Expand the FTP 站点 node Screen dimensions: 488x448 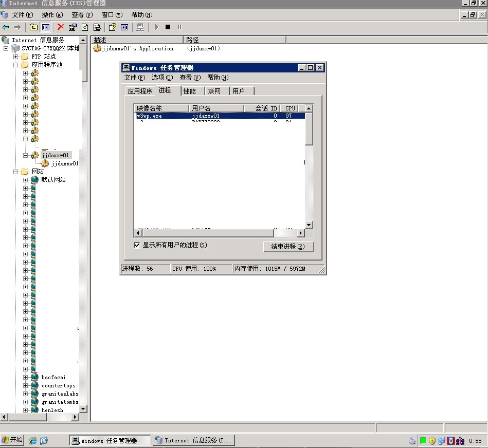pos(15,57)
